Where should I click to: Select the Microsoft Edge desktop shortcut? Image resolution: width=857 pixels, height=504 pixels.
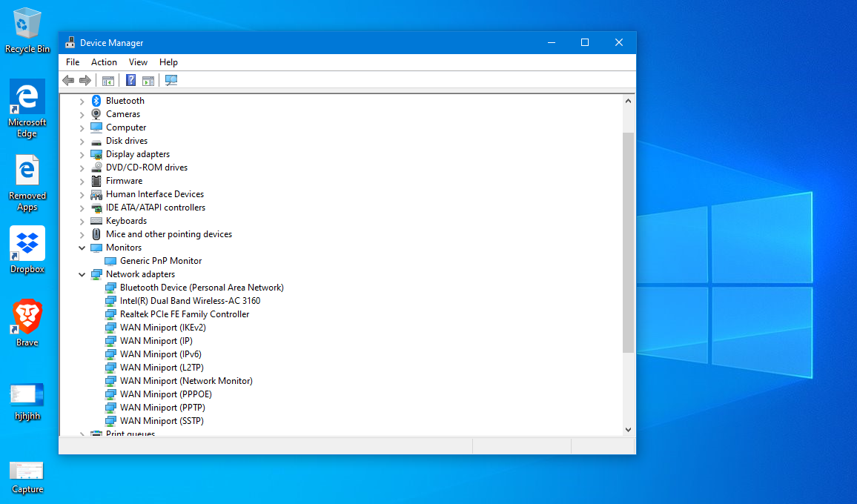(x=27, y=108)
